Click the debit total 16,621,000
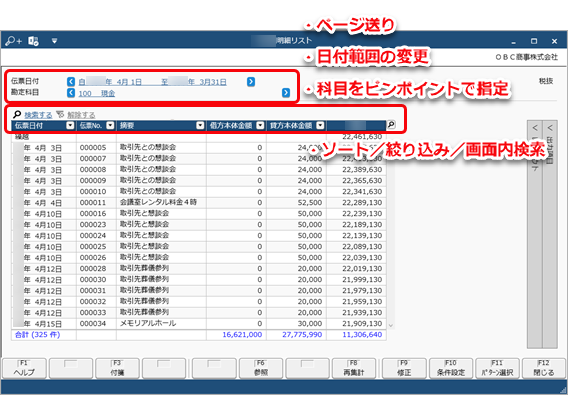The width and height of the screenshot is (568, 395). (242, 334)
